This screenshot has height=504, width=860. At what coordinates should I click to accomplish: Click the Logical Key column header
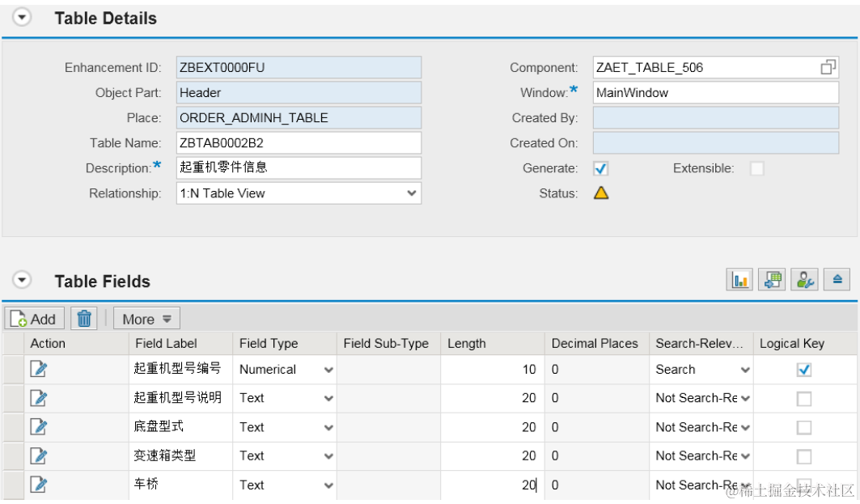click(807, 343)
